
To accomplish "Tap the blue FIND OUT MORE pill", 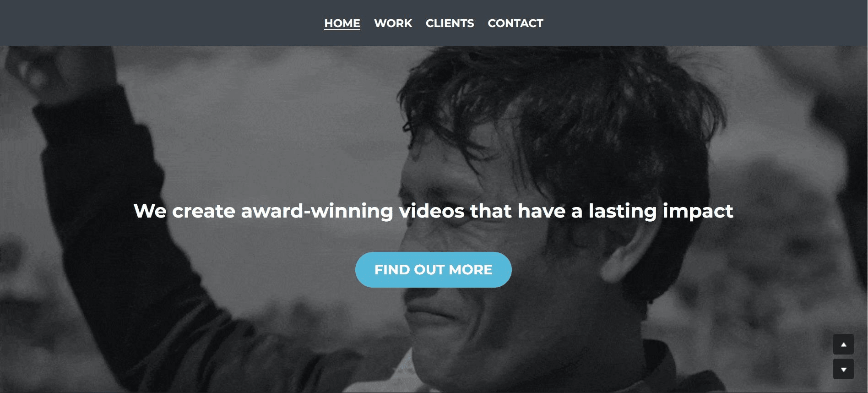I will tap(433, 270).
